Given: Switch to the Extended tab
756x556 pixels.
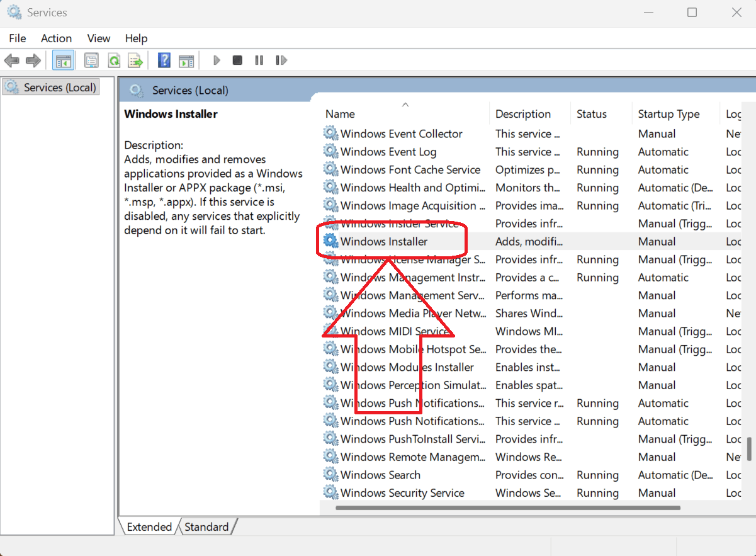Looking at the screenshot, I should pos(149,526).
